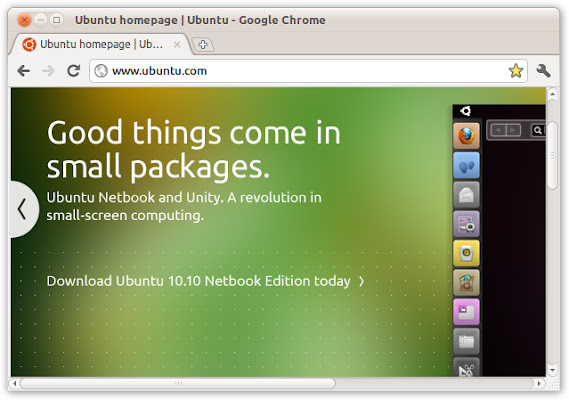The height and width of the screenshot is (400, 569).
Task: Click scroll right arrow on horizontal scrollbar
Action: 539,383
